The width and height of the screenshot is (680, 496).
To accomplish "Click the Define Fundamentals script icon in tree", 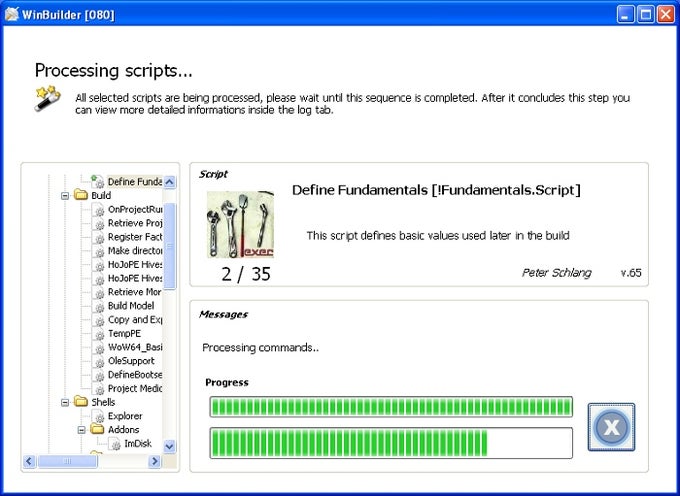I will [98, 181].
